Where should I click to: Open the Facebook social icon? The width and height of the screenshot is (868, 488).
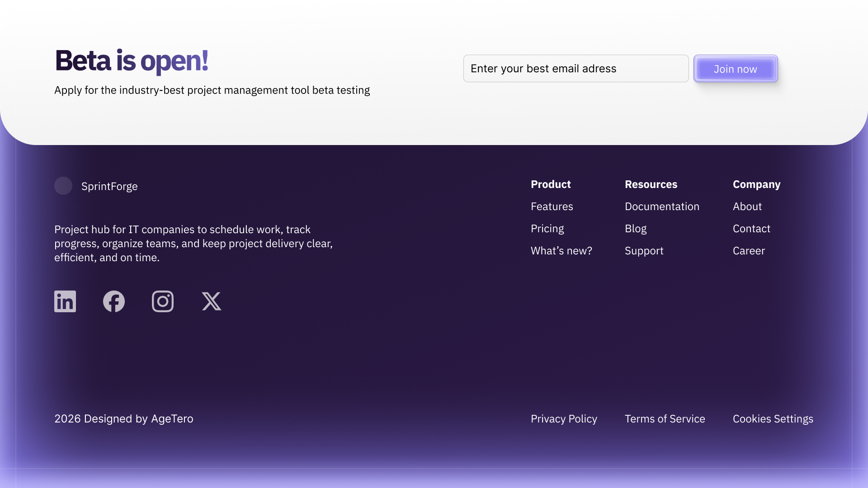pos(114,301)
